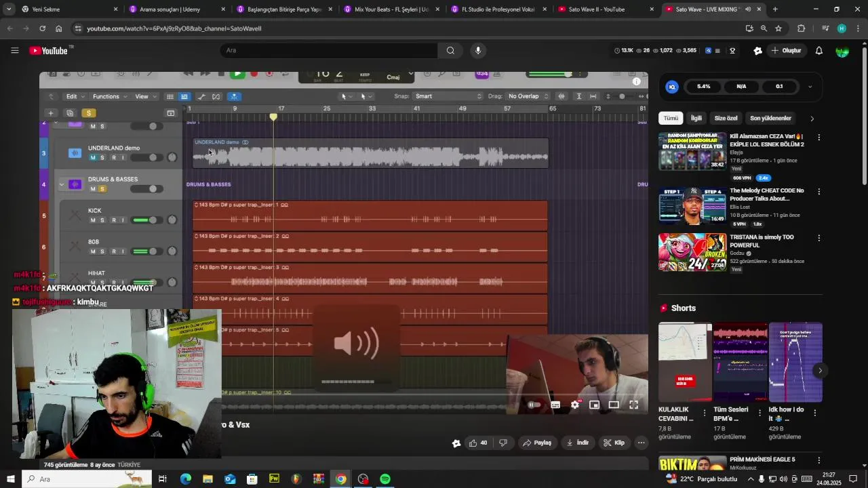Select the Son yüklenenler filter chip
Screen dimensions: 868x488
tap(770, 119)
